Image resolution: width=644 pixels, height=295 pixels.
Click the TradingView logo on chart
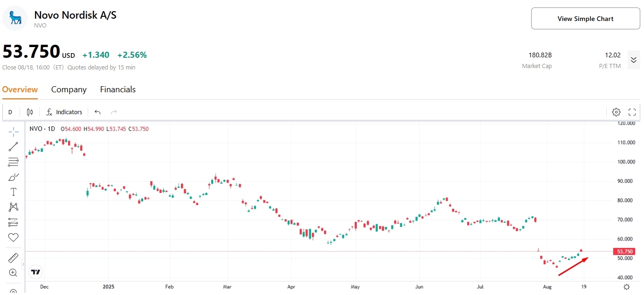point(36,272)
